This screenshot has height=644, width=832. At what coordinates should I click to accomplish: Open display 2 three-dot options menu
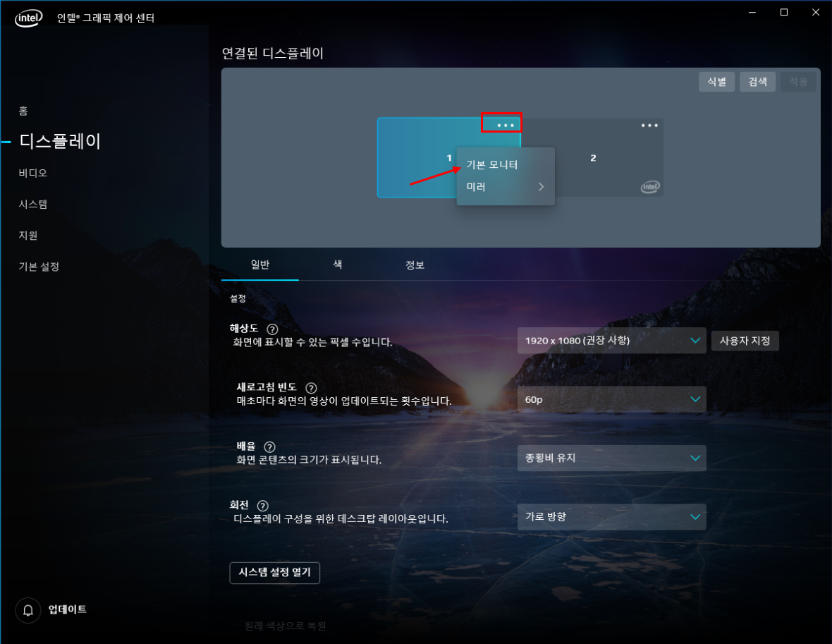[649, 126]
